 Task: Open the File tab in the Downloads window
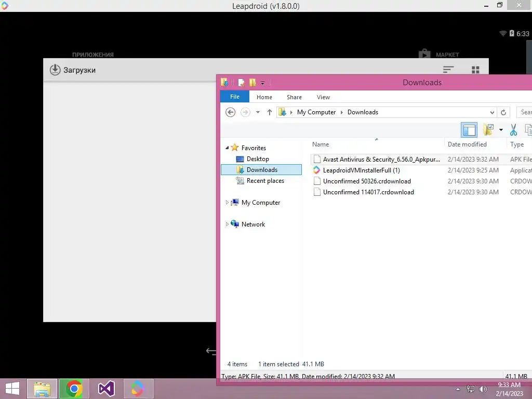click(234, 97)
